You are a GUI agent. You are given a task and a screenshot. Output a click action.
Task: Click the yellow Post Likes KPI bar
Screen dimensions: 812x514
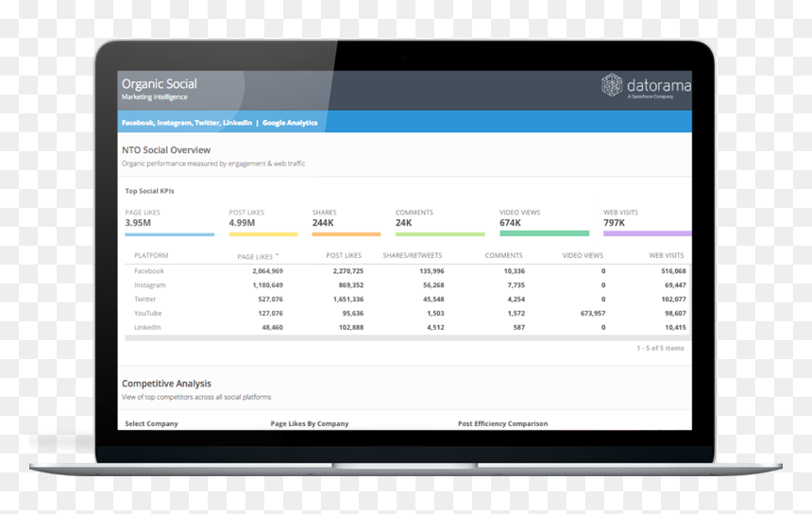[263, 234]
